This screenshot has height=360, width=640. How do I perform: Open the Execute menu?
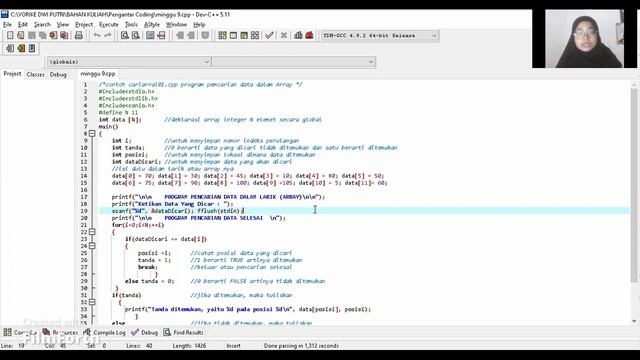tap(109, 24)
